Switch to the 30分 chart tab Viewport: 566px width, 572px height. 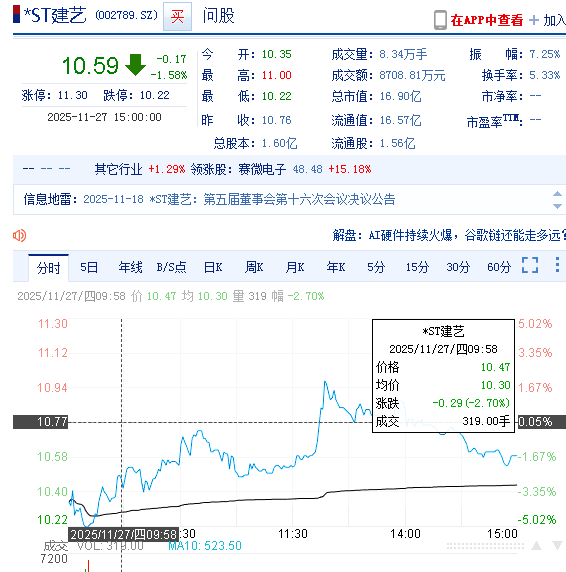click(458, 267)
